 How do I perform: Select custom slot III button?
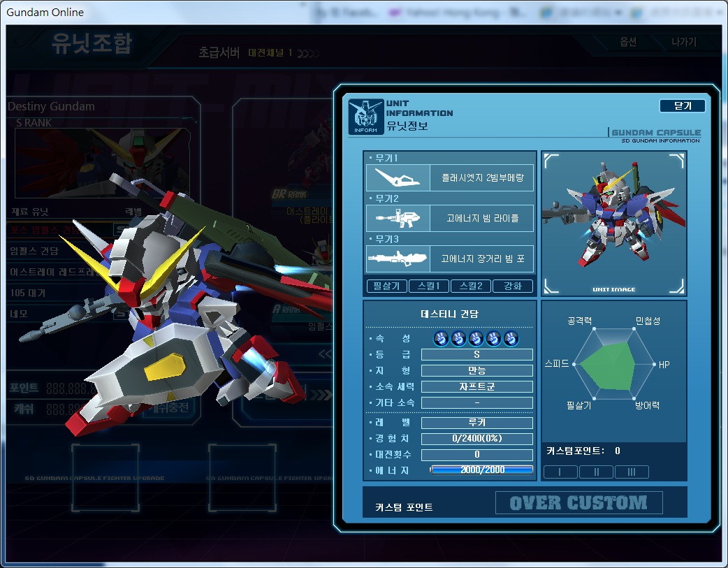pyautogui.click(x=632, y=472)
